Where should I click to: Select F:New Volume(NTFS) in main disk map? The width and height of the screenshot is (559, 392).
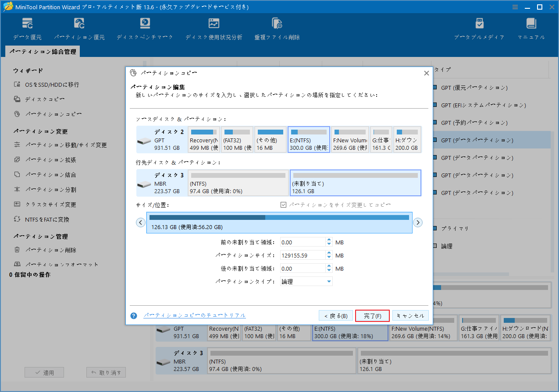point(423,328)
